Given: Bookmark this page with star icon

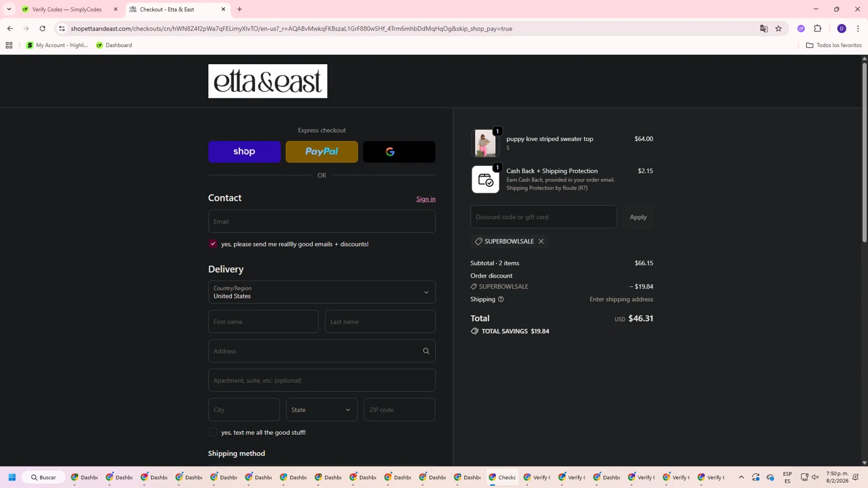Looking at the screenshot, I should (779, 28).
